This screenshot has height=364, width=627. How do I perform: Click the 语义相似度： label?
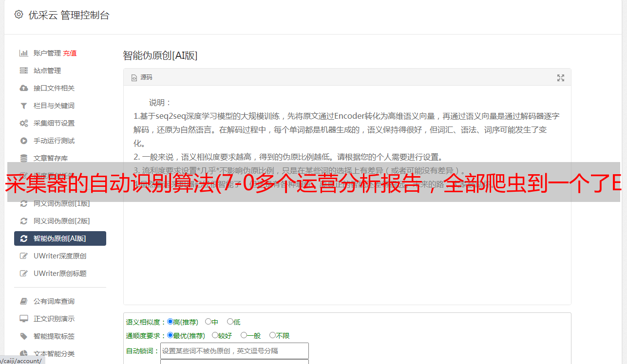(146, 322)
